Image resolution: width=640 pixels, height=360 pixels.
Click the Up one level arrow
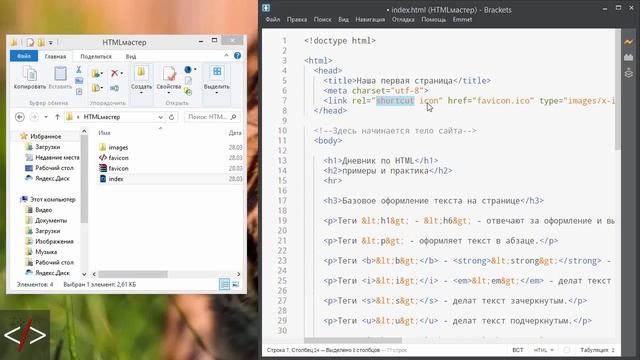57,117
